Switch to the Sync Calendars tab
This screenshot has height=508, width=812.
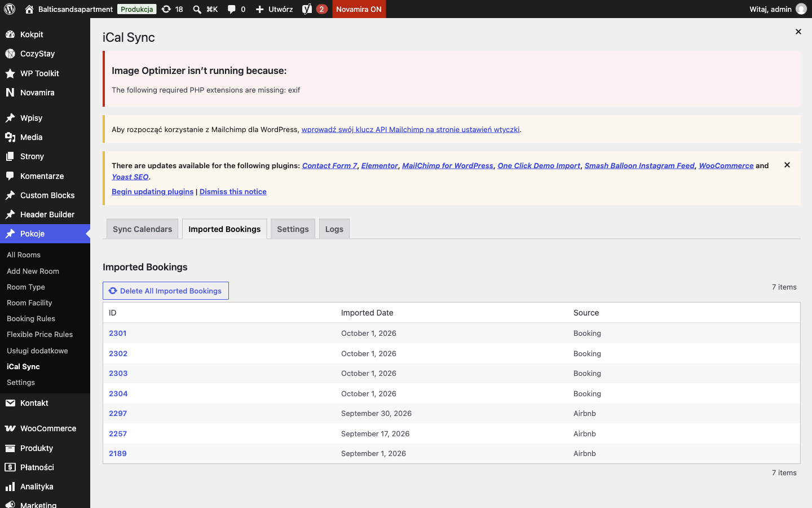142,229
